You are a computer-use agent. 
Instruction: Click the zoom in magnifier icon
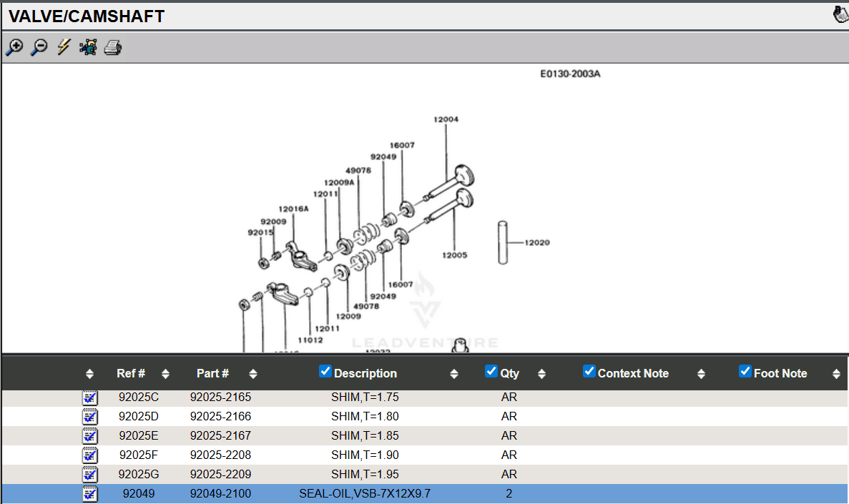coord(14,48)
